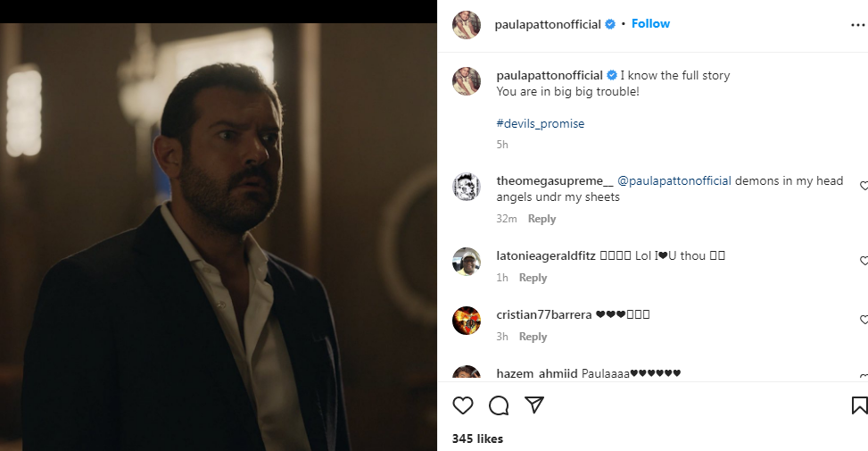
Task: Click verified badge next to header username
Action: point(610,24)
